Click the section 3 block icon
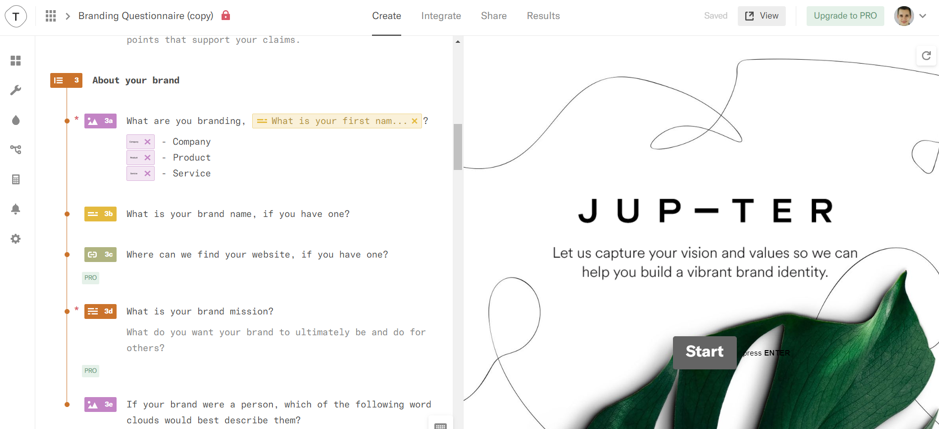The height and width of the screenshot is (429, 939). [66, 80]
